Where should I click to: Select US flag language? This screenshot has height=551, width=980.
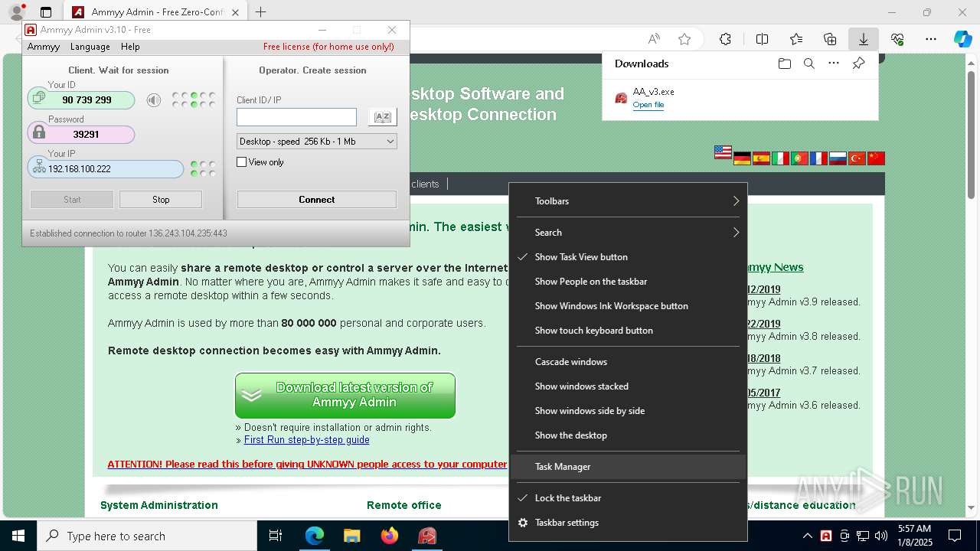tap(723, 152)
